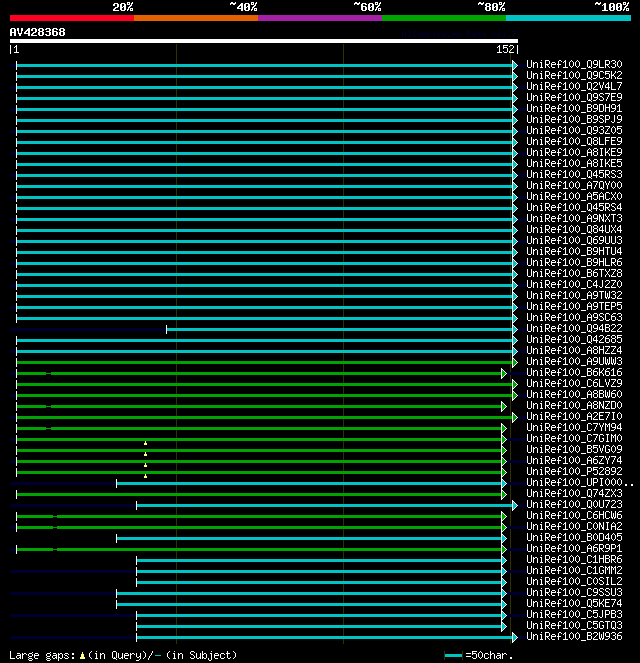Open UniRef100_B6K616 entry
The height and width of the screenshot is (663, 640).
coord(574,373)
